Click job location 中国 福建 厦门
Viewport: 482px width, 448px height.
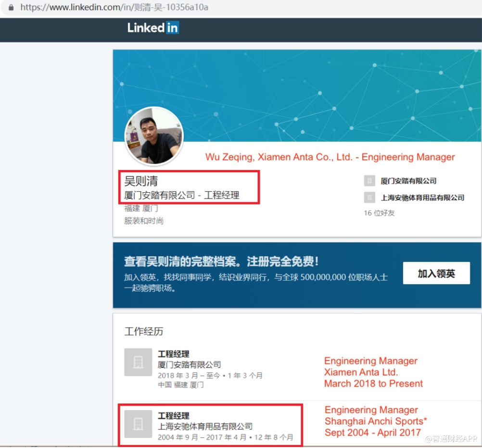coord(181,385)
